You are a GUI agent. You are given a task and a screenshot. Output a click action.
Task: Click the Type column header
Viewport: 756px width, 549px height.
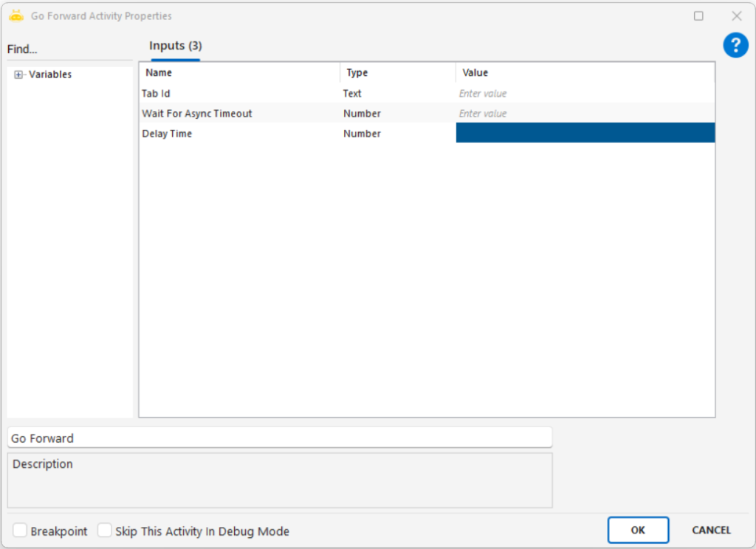click(357, 72)
